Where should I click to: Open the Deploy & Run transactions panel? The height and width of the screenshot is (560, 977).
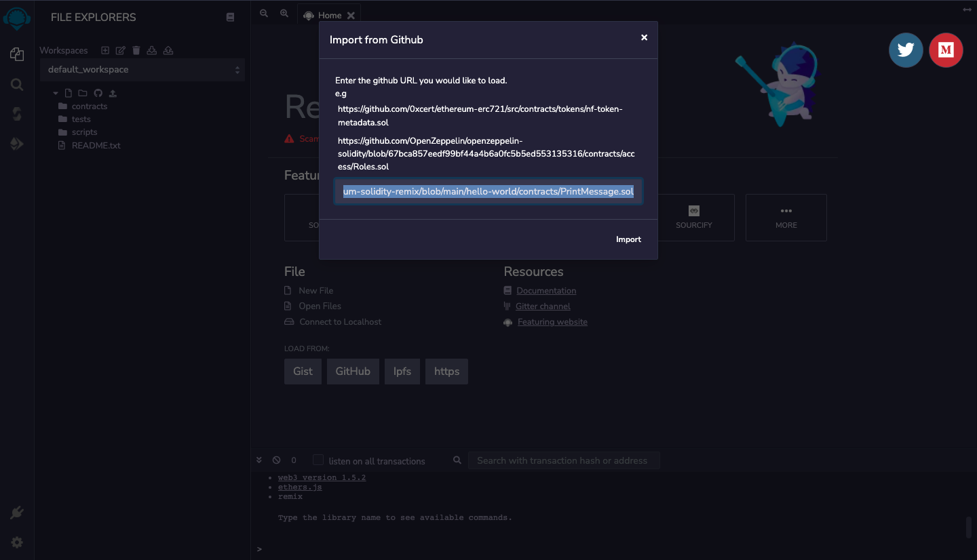pos(16,143)
